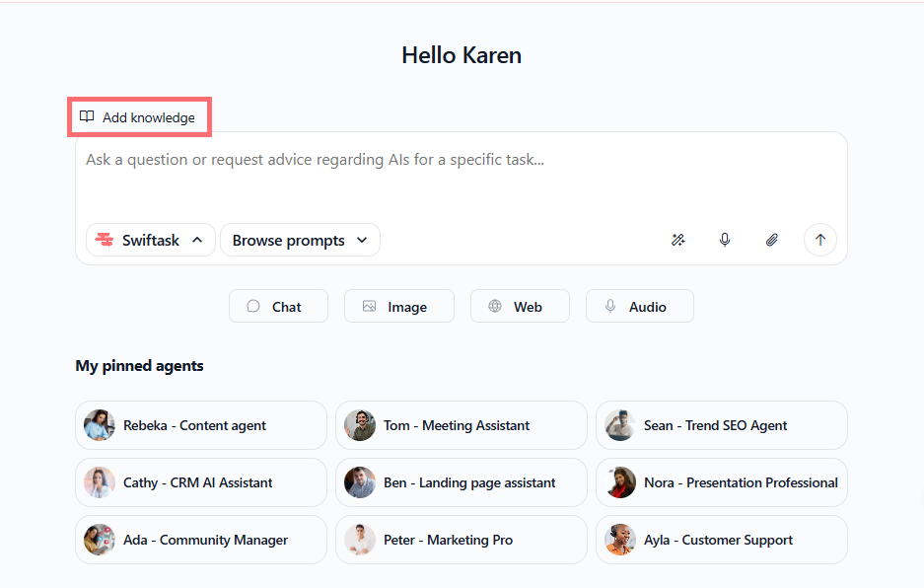Screen dimensions: 924x588
Task: Click Tom's profile avatar
Action: [360, 425]
